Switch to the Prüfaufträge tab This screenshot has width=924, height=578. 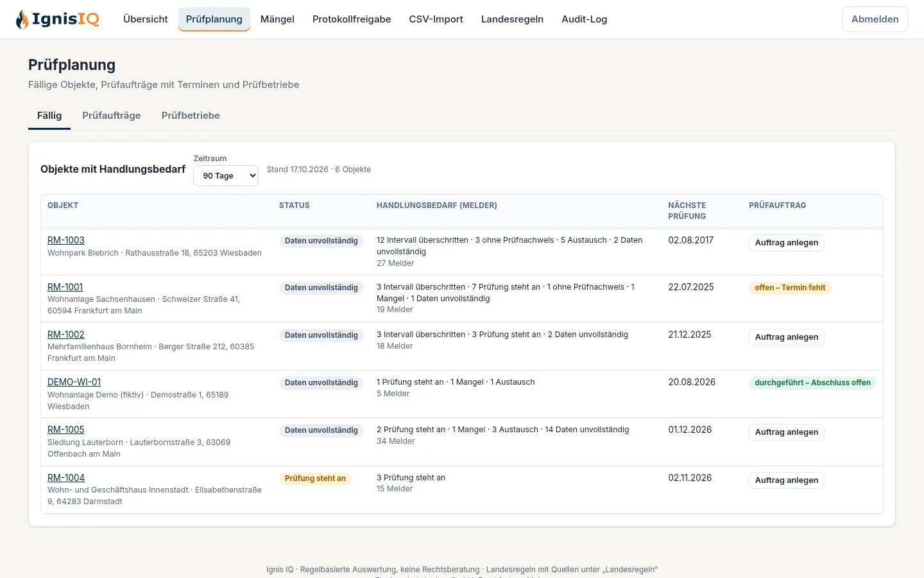[x=112, y=116]
